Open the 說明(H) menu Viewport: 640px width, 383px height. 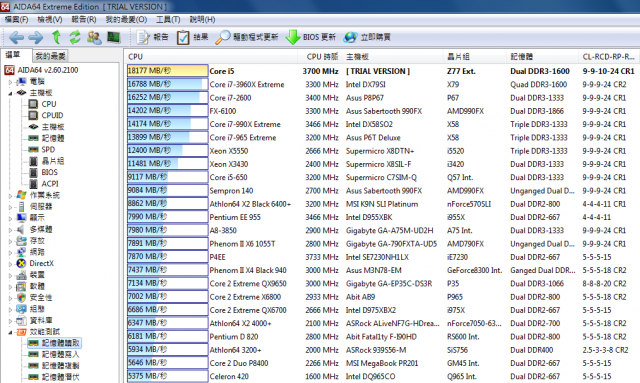point(202,20)
